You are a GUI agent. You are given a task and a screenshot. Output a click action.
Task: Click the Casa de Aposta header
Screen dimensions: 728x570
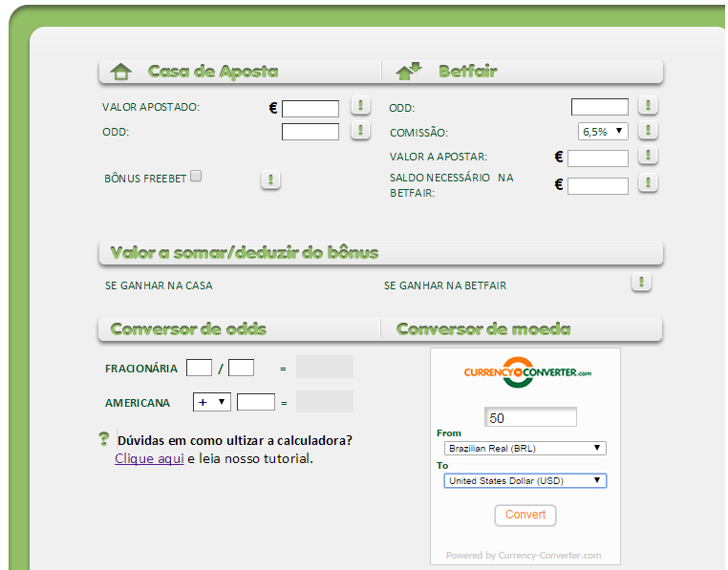tap(213, 72)
